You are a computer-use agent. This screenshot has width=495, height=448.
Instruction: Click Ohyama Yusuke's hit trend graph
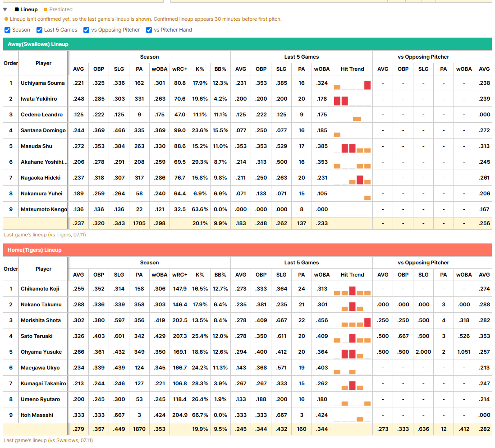point(352,352)
